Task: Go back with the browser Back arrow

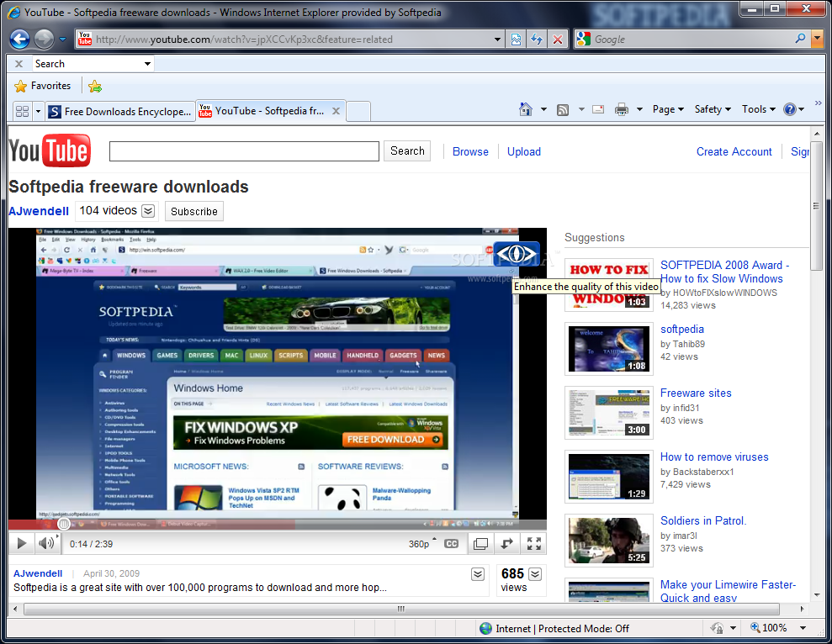Action: tap(19, 39)
